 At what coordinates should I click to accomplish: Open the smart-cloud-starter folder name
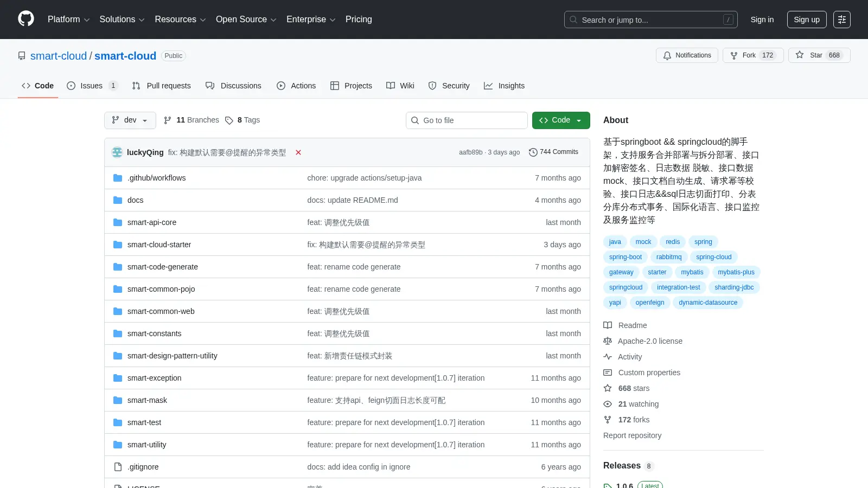point(159,245)
